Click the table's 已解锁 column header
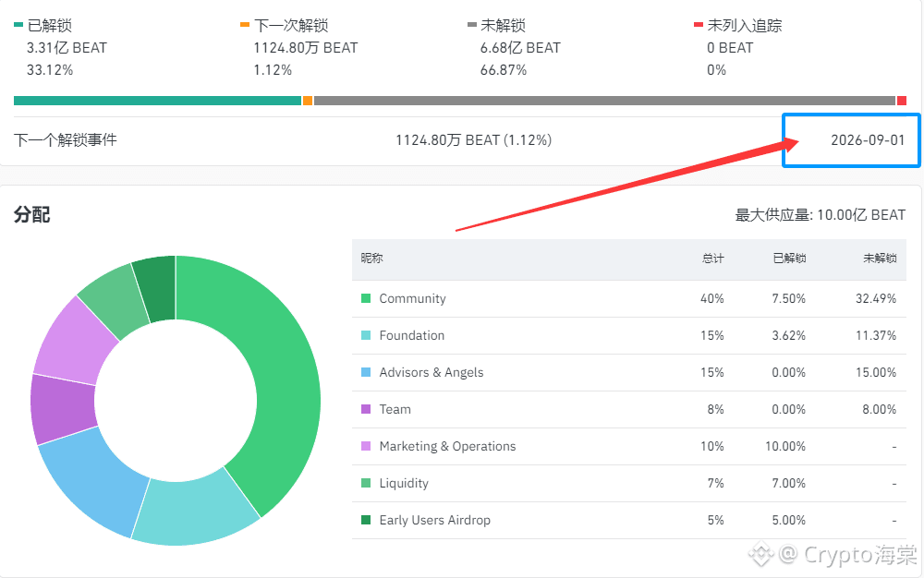The width and height of the screenshot is (924, 578). (790, 258)
